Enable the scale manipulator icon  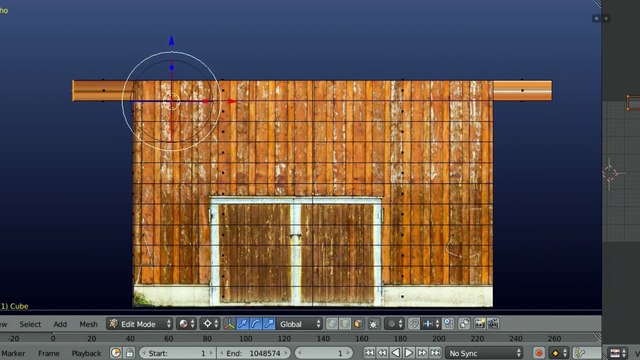(269, 324)
